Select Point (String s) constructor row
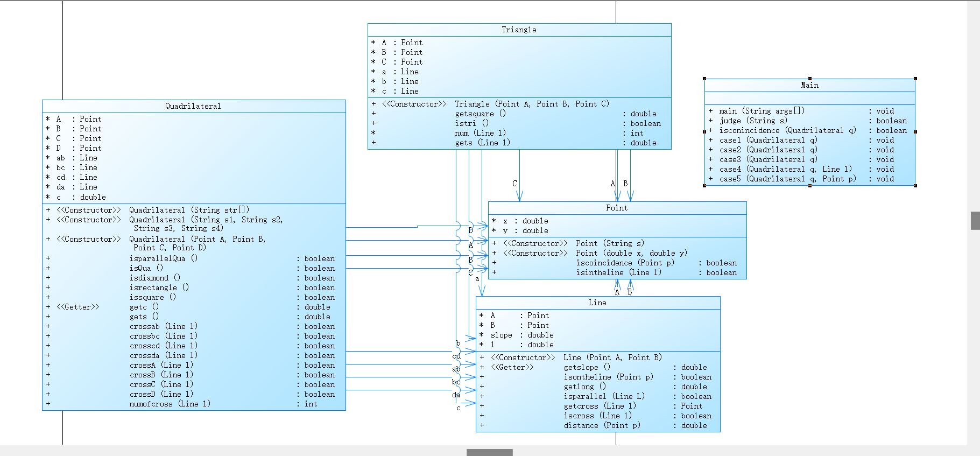 [x=617, y=244]
